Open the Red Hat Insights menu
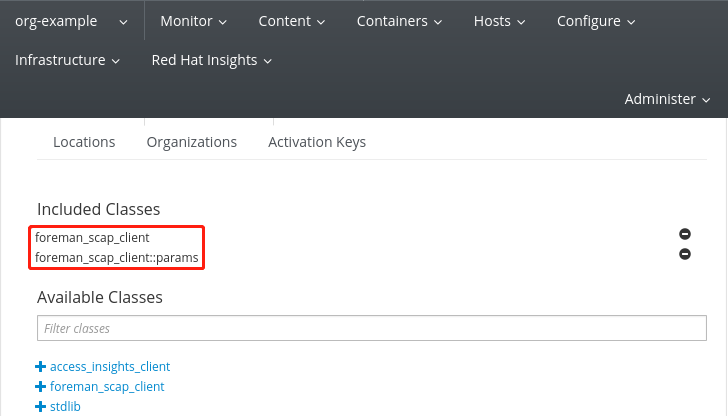This screenshot has height=416, width=728. pyautogui.click(x=211, y=60)
